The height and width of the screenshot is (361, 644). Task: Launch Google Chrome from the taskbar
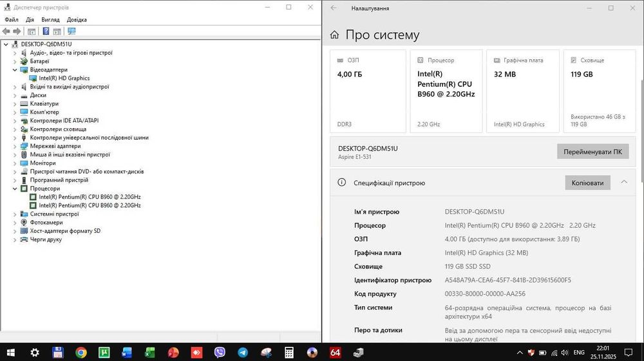(x=81, y=353)
